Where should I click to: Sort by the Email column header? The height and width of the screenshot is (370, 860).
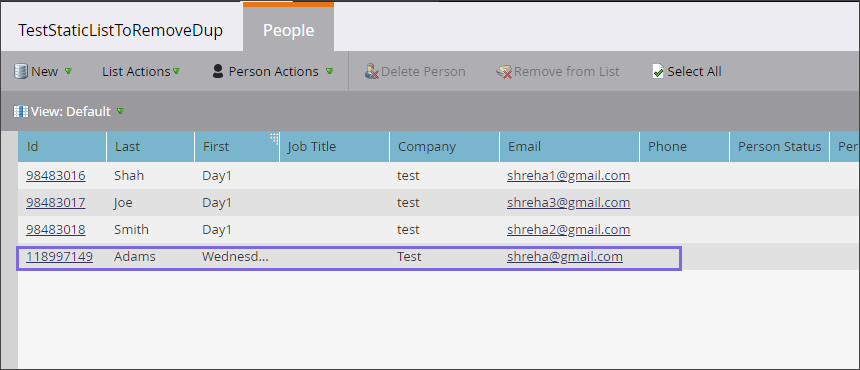point(569,146)
